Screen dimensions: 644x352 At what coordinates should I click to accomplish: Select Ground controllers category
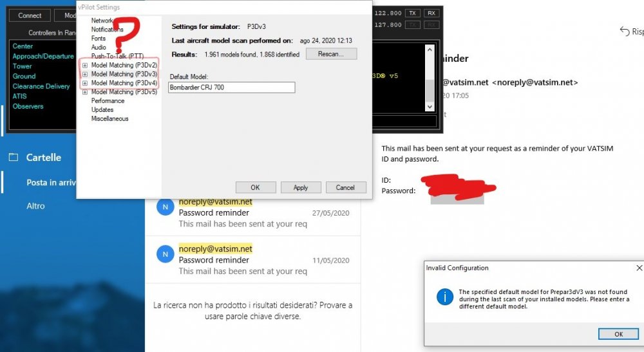click(x=24, y=77)
